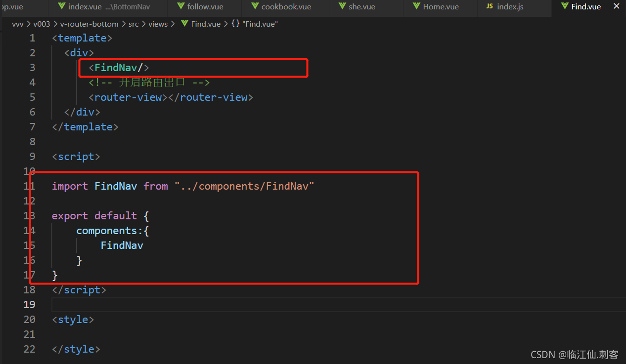Image resolution: width=626 pixels, height=364 pixels.
Task: Switch to the Home.vue tab
Action: pos(440,7)
